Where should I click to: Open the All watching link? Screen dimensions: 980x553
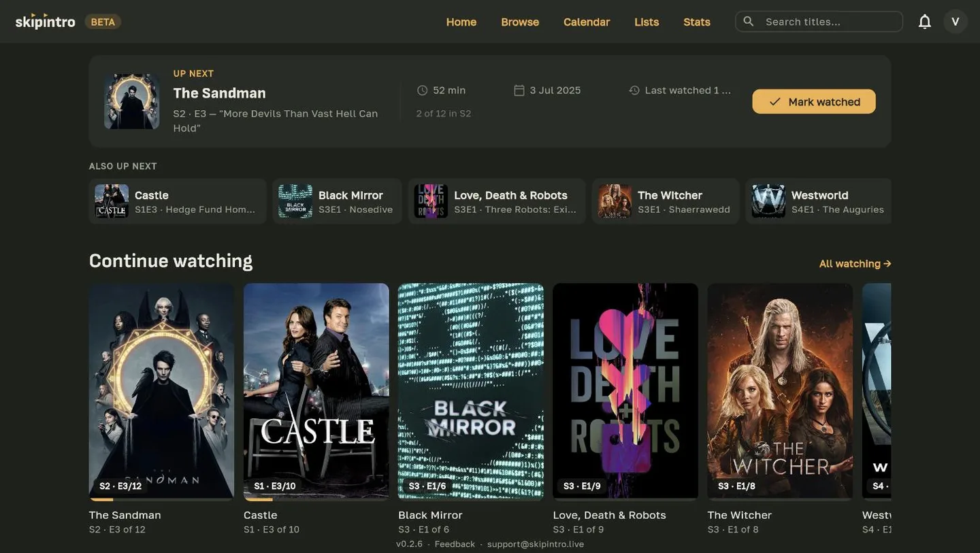[855, 263]
